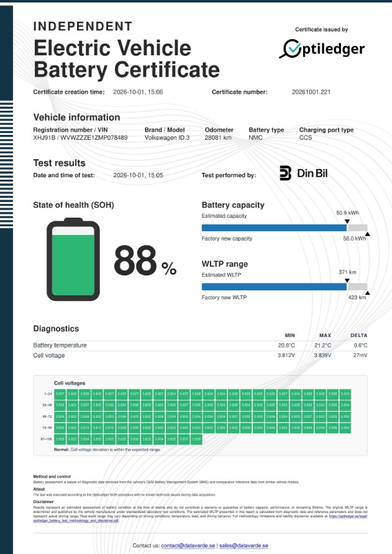
Task: Click the Test performed by label
Action: click(x=229, y=175)
